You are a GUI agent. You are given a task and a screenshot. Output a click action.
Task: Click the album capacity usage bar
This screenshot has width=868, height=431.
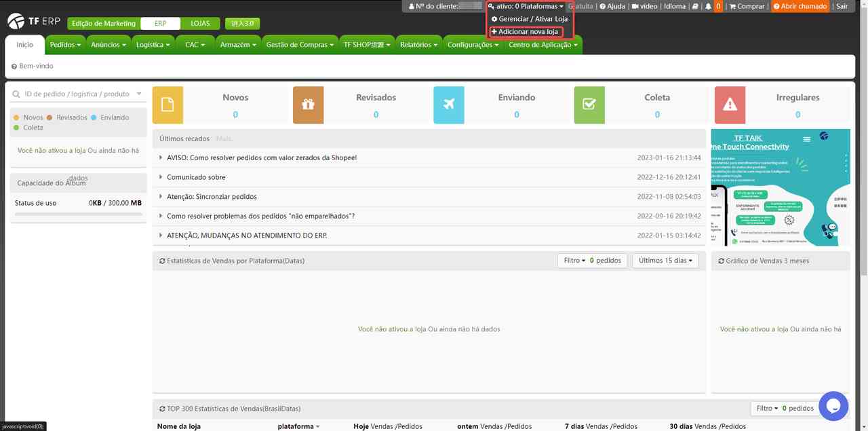[x=79, y=214]
